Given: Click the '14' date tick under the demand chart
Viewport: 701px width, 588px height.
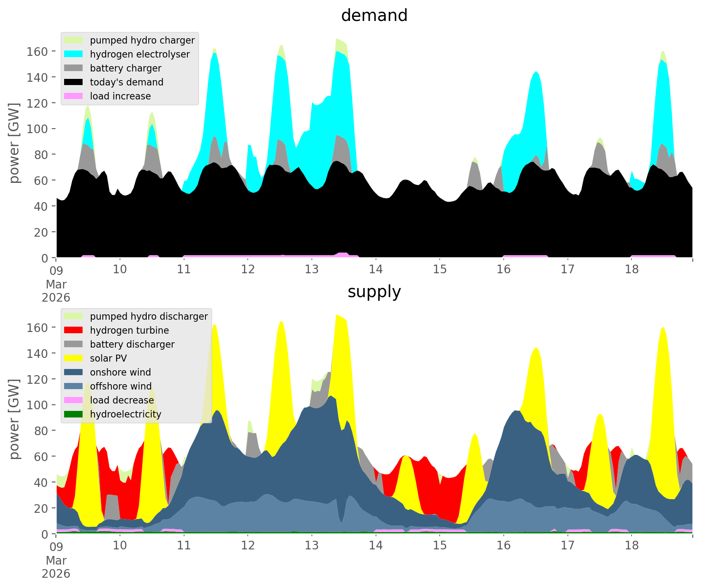Looking at the screenshot, I should click(376, 270).
